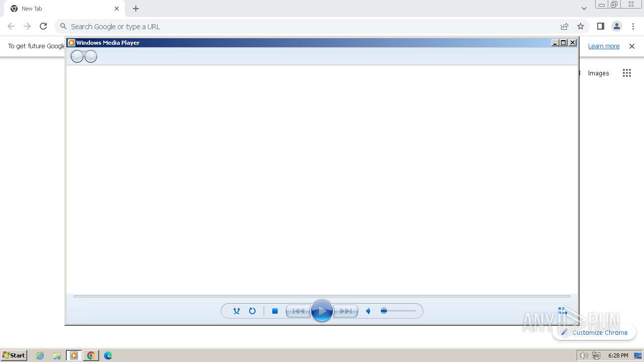
Task: Skip to previous track in Media Player
Action: coord(298,311)
